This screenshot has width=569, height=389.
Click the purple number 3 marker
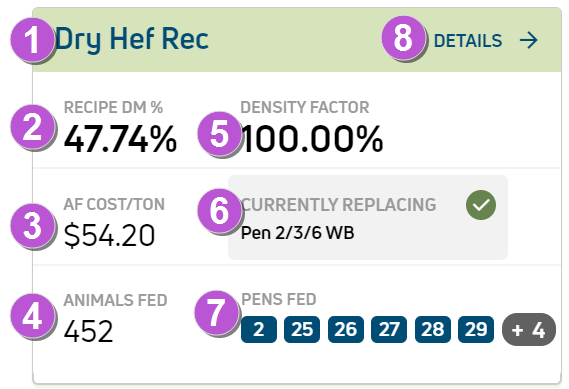32,226
